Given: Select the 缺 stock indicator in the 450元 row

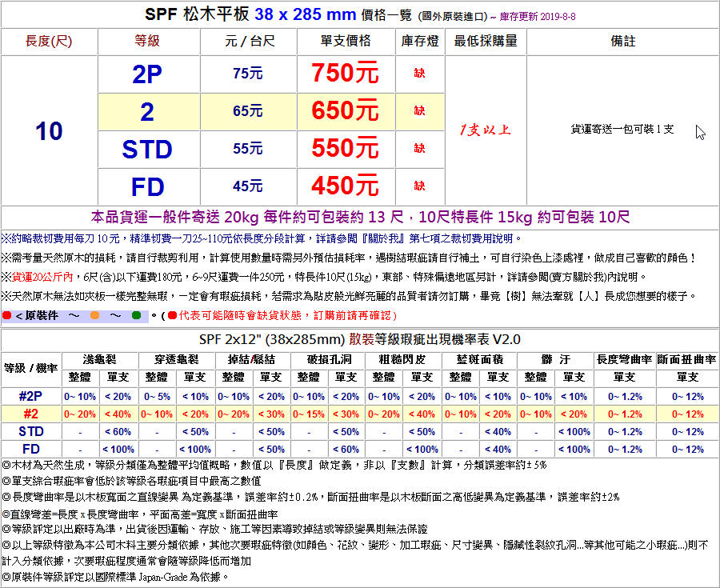Looking at the screenshot, I should coord(419,186).
